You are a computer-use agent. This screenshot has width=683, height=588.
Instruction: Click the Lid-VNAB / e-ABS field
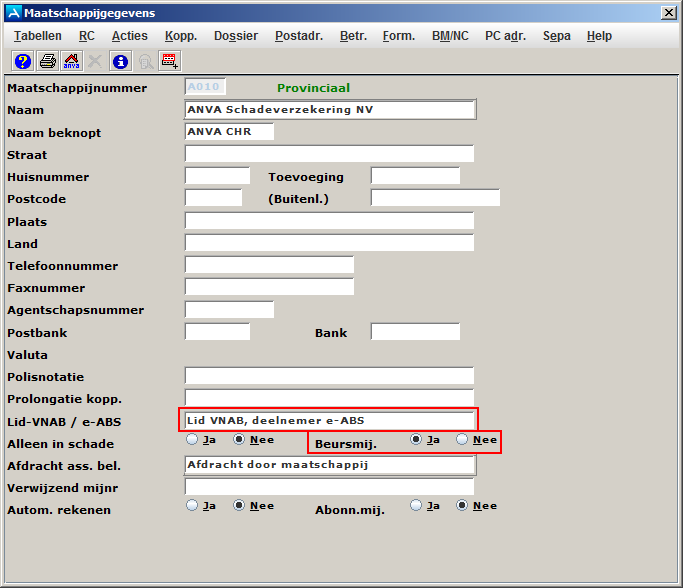[x=329, y=420]
